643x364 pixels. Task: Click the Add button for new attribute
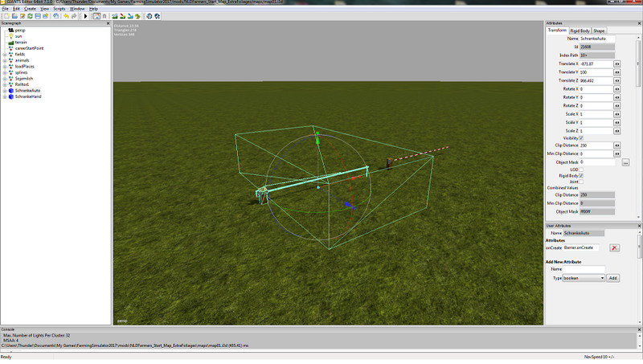pyautogui.click(x=612, y=278)
